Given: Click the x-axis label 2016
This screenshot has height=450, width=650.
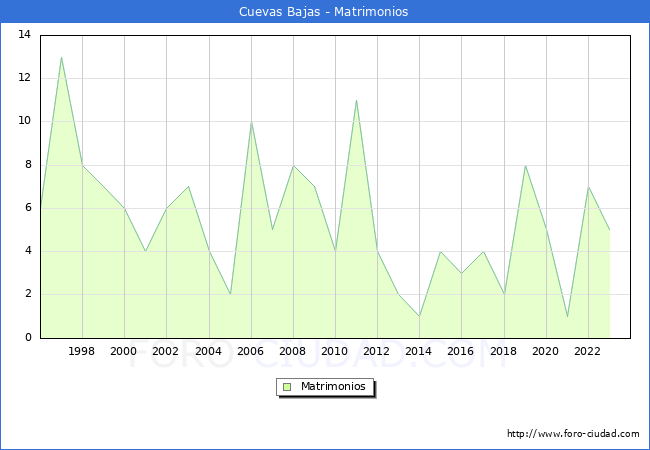Looking at the screenshot, I should point(461,351).
